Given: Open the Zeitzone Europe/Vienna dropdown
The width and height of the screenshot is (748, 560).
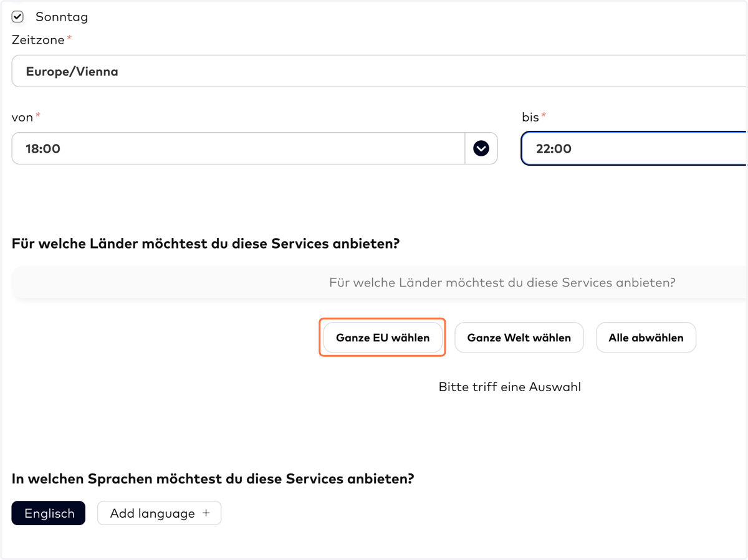Looking at the screenshot, I should [379, 71].
